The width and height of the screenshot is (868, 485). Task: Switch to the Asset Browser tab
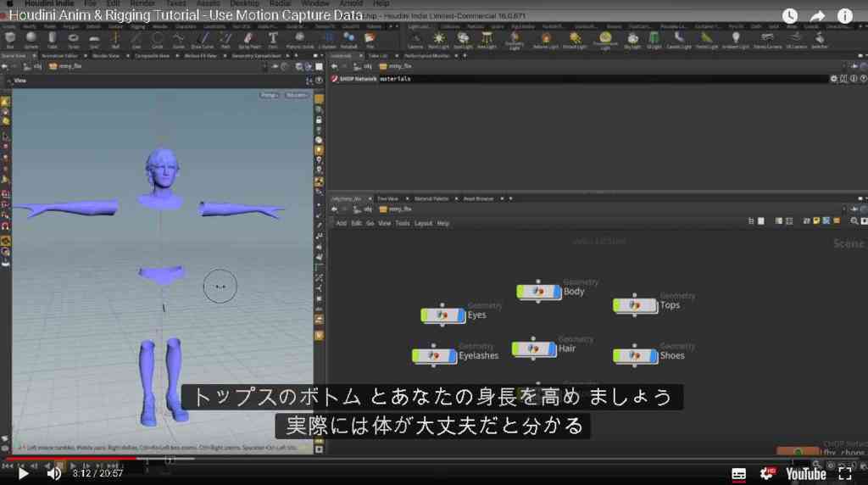[x=478, y=198]
